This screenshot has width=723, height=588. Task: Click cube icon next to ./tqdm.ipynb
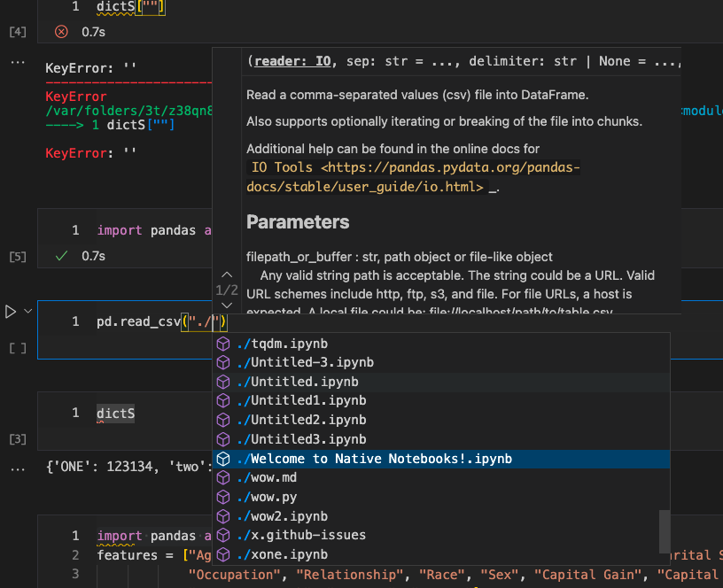tap(224, 344)
